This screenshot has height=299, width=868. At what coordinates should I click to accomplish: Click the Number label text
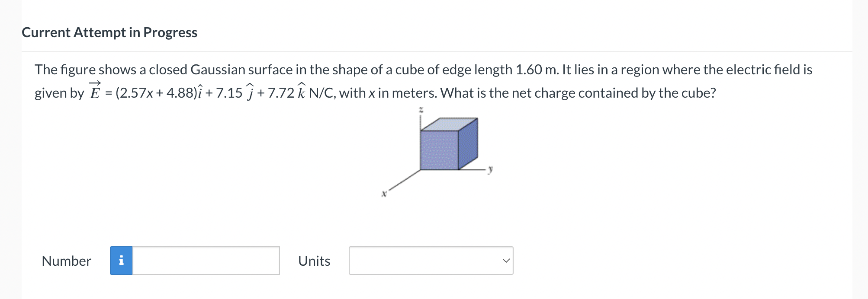(66, 261)
